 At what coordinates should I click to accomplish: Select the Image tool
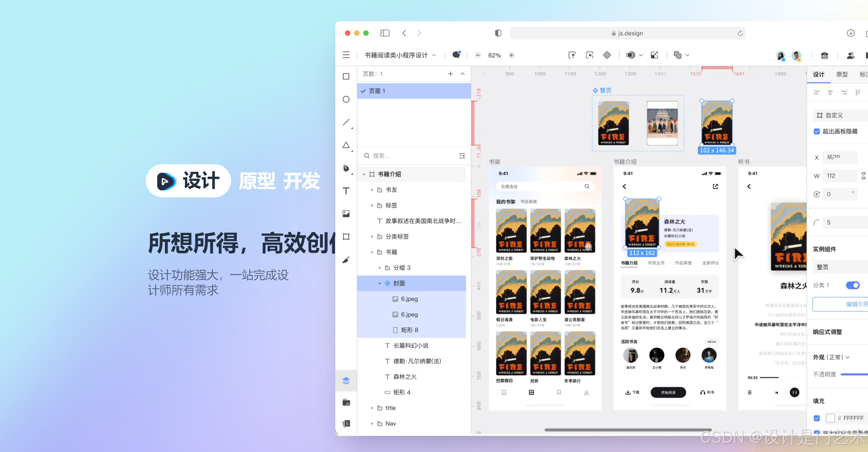tap(346, 214)
